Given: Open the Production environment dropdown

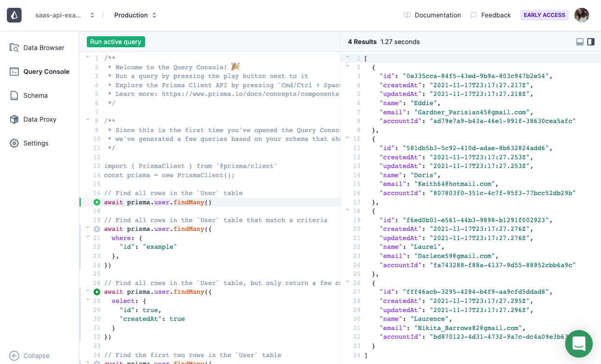Looking at the screenshot, I should pos(135,15).
